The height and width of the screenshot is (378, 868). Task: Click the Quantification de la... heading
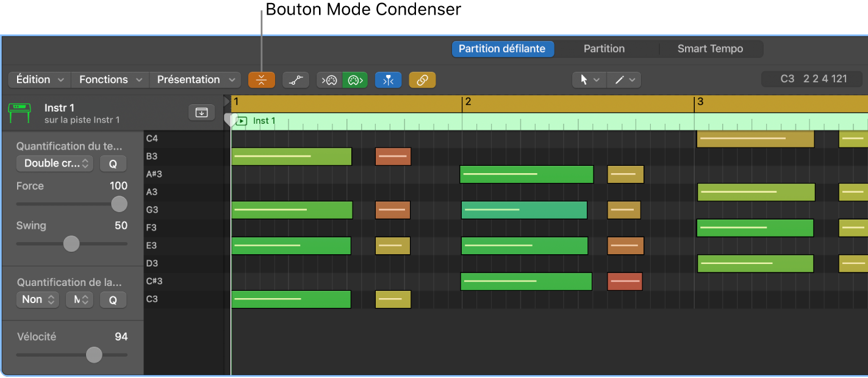[x=70, y=282]
